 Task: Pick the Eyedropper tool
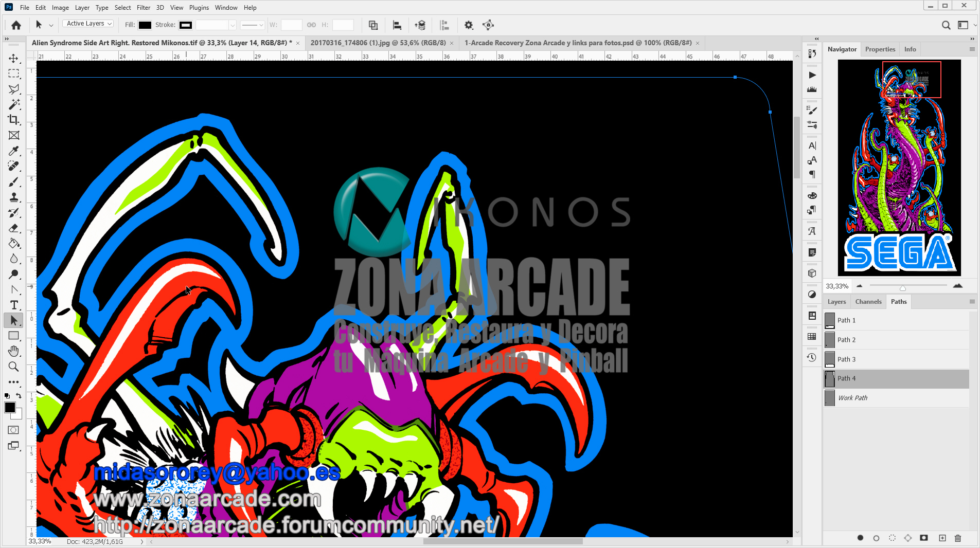pyautogui.click(x=14, y=151)
